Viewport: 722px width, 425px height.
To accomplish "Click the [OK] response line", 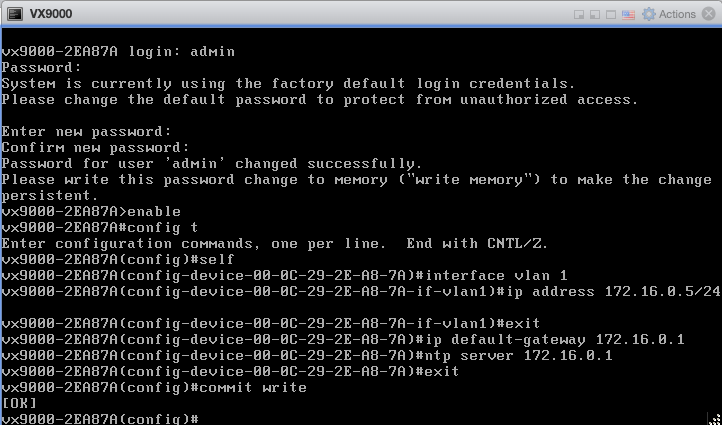I will point(19,403).
